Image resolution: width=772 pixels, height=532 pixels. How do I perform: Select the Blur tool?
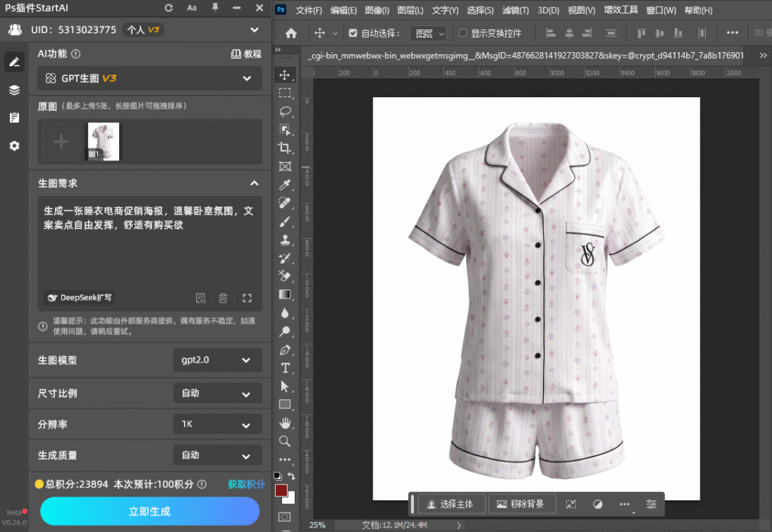pos(284,313)
